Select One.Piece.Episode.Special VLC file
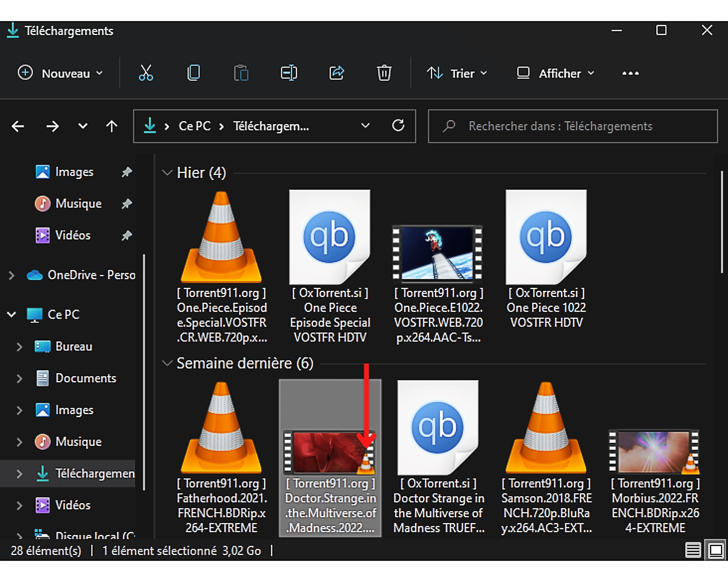 click(x=221, y=267)
